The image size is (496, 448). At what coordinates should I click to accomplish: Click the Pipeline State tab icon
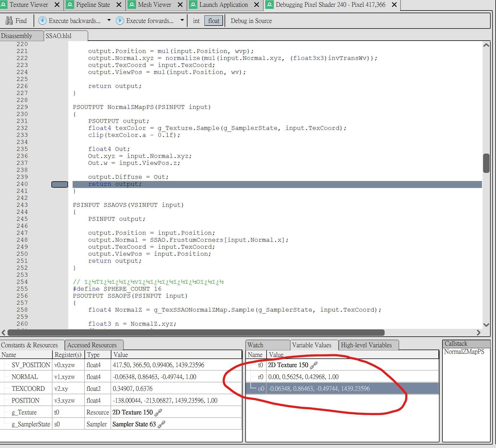pyautogui.click(x=70, y=5)
